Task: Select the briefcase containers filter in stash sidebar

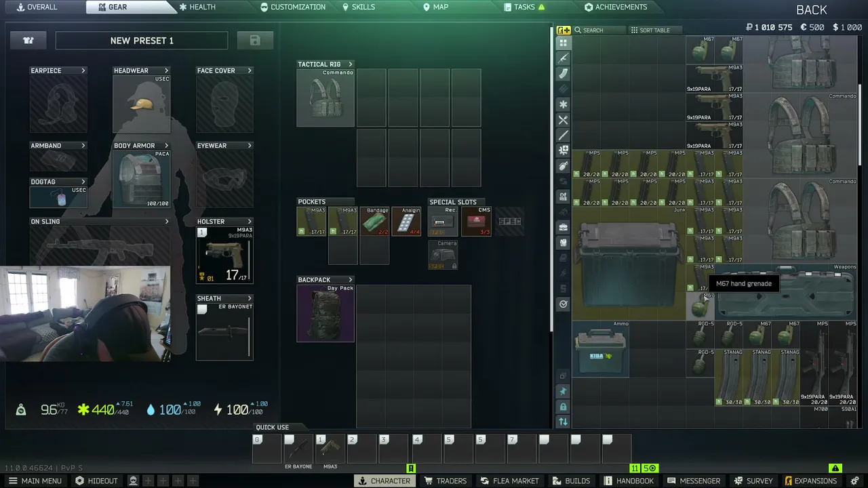Action: pyautogui.click(x=563, y=227)
